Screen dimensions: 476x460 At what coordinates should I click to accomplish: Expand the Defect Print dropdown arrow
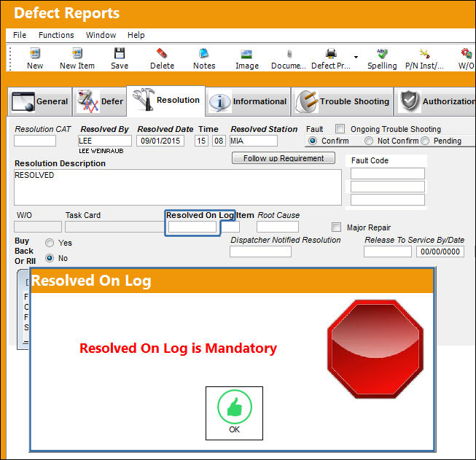click(356, 57)
